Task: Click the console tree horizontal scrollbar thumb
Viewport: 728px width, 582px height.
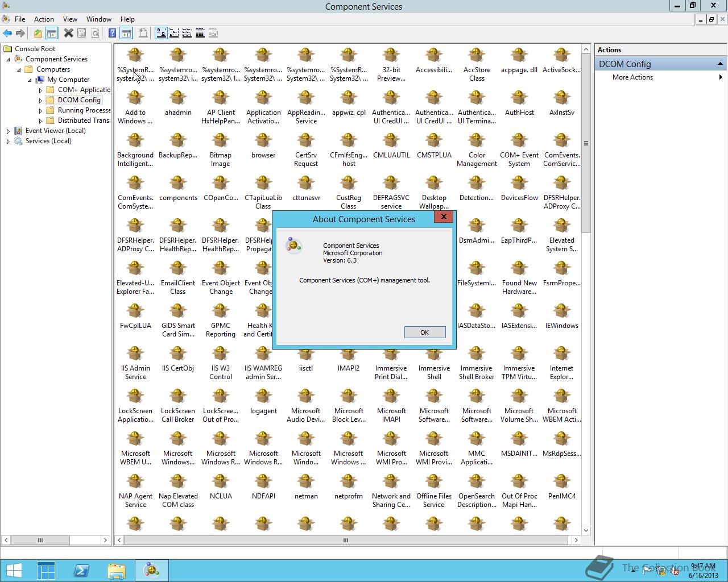Action: tap(40, 540)
